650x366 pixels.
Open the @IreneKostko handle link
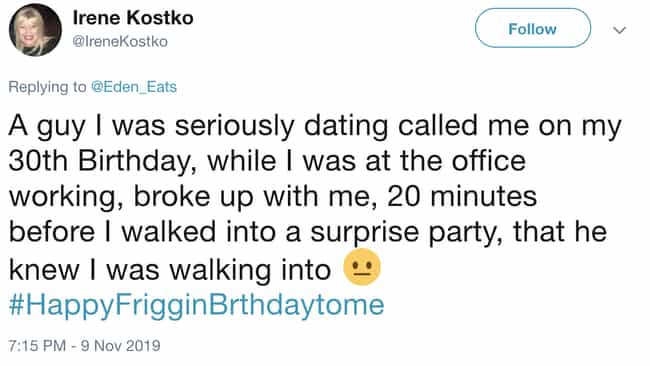pyautogui.click(x=120, y=41)
